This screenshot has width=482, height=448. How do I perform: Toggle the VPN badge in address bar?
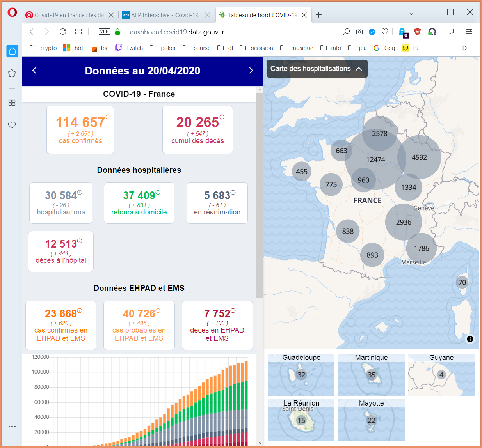pyautogui.click(x=104, y=32)
